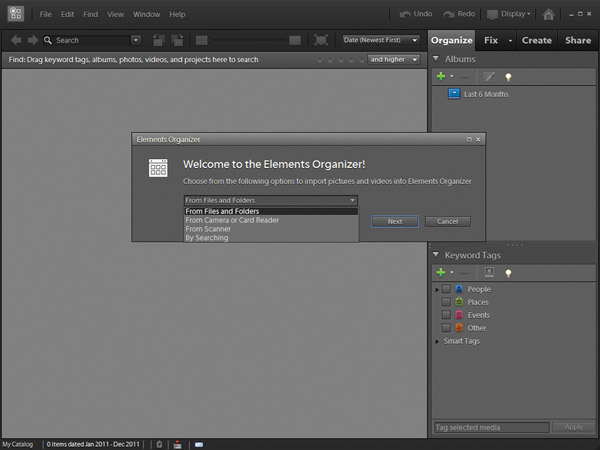
Task: Click the Elements Organizer app logo icon
Action: tap(16, 14)
